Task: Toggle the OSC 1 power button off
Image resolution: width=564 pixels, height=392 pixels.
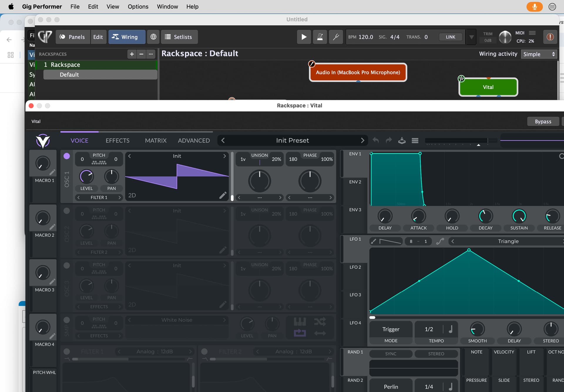Action: tap(67, 156)
